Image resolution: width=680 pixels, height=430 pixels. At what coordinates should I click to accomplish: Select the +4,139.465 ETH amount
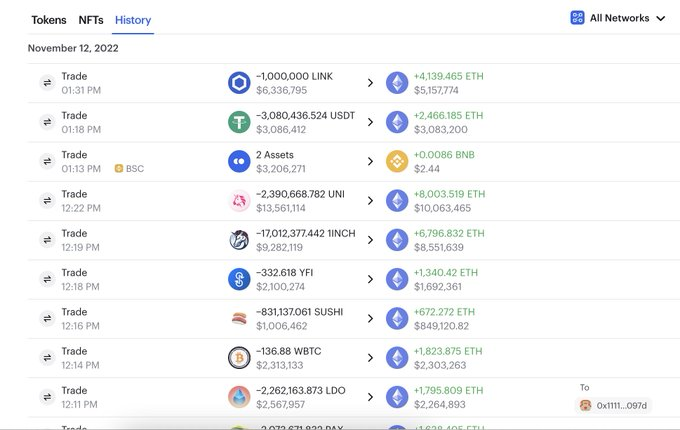pos(448,76)
